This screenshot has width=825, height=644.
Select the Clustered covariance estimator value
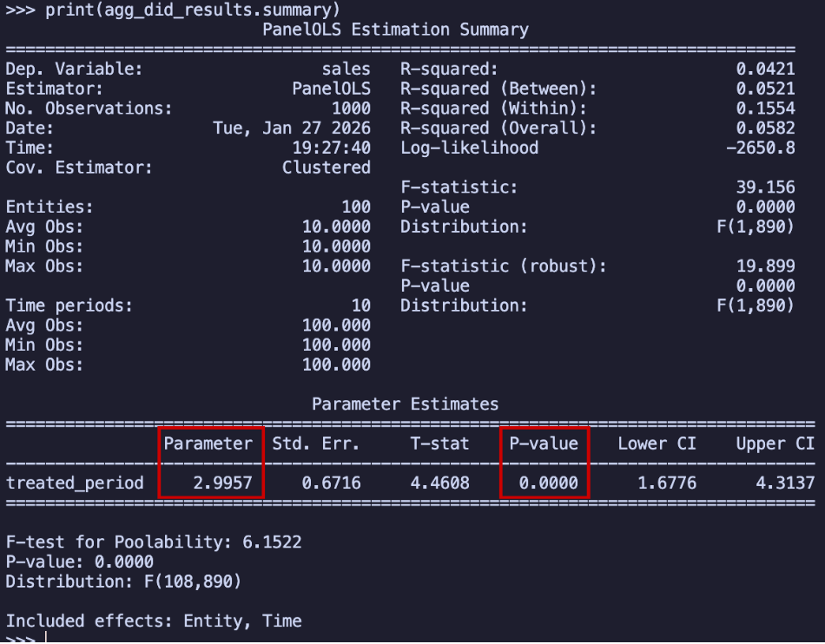326,168
